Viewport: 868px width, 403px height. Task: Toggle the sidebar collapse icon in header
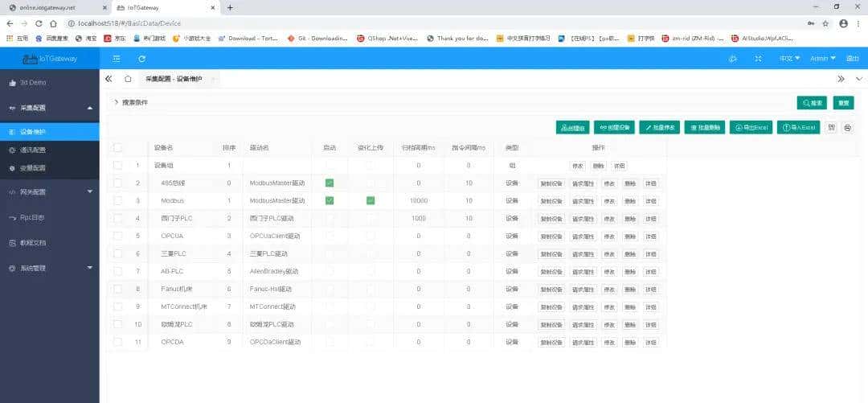click(x=117, y=58)
